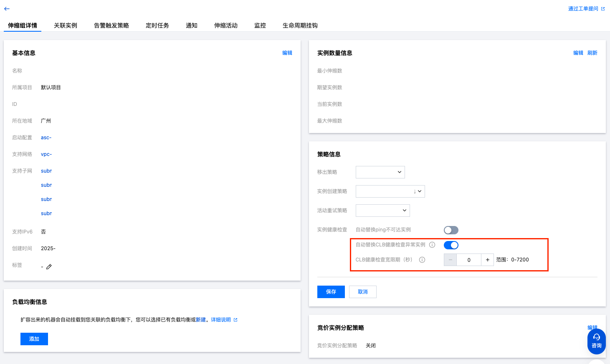Click the 范围: 0-7200 hint text
This screenshot has height=364, width=610.
click(512, 260)
